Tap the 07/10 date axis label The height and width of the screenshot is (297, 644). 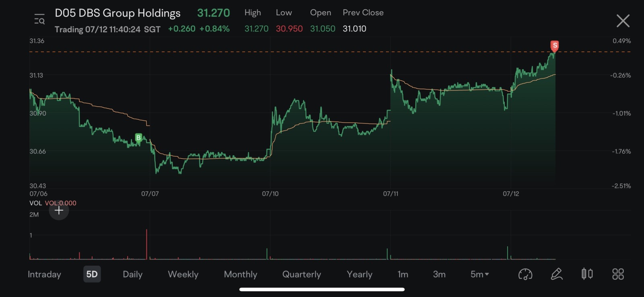pyautogui.click(x=270, y=194)
